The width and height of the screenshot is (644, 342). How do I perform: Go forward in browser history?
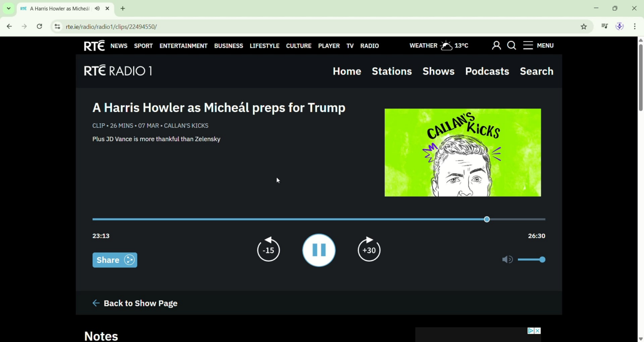click(x=24, y=27)
